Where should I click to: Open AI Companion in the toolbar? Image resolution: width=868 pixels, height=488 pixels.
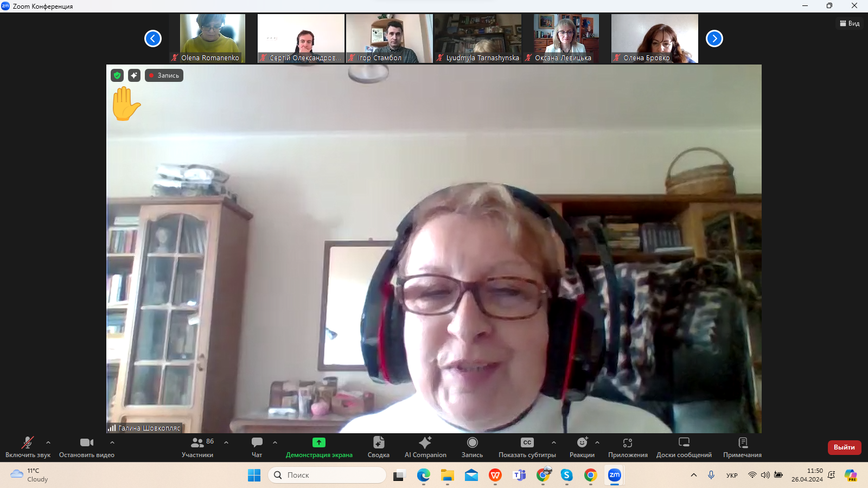click(425, 447)
